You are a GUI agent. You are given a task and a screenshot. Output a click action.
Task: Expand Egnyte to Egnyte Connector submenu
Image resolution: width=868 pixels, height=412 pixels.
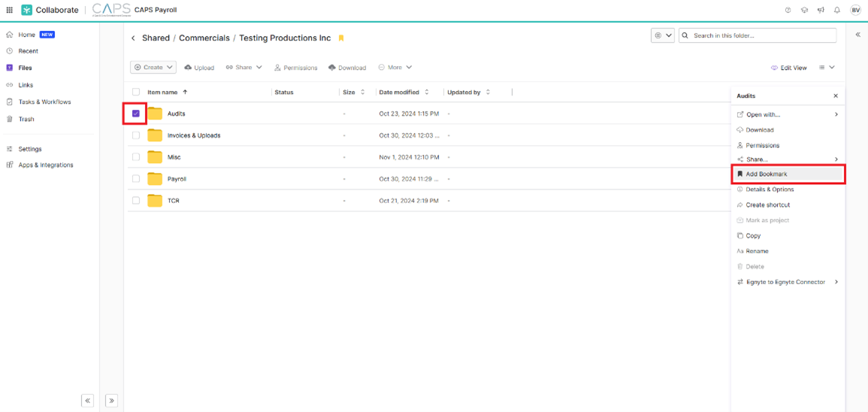788,282
